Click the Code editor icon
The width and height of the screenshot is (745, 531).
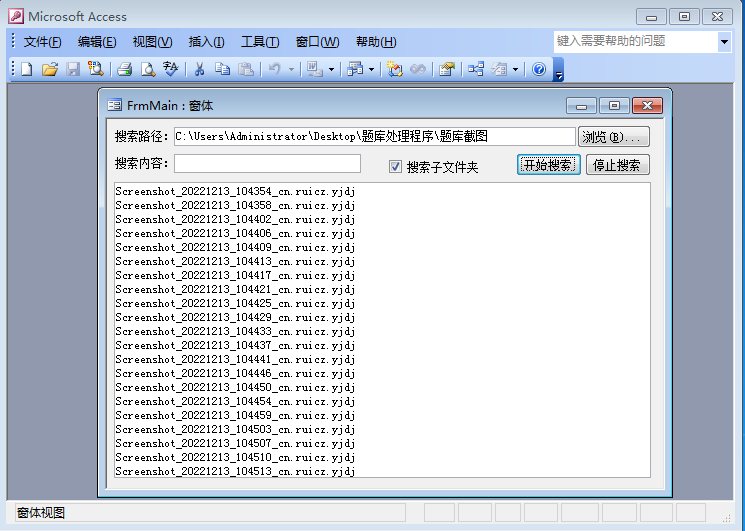[394, 69]
